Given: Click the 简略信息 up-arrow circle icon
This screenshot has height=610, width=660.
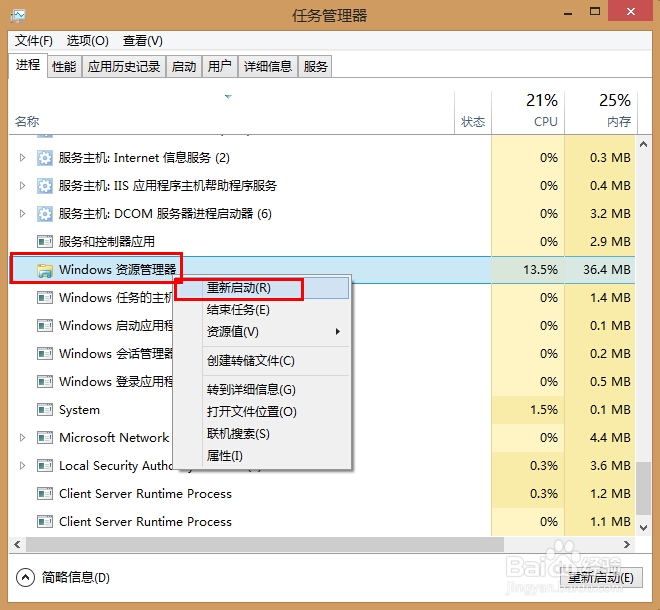Looking at the screenshot, I should click(25, 577).
